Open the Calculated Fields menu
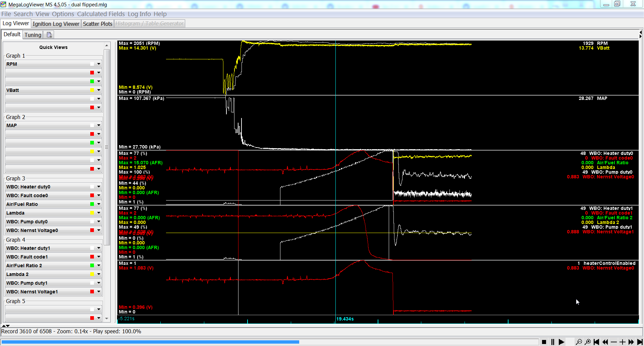The height and width of the screenshot is (346, 644). click(x=101, y=14)
